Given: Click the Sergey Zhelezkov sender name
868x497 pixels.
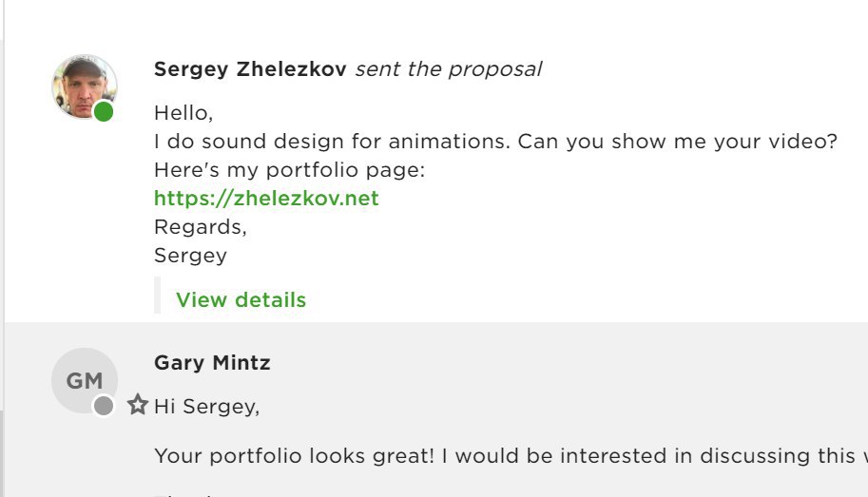Looking at the screenshot, I should [x=250, y=69].
